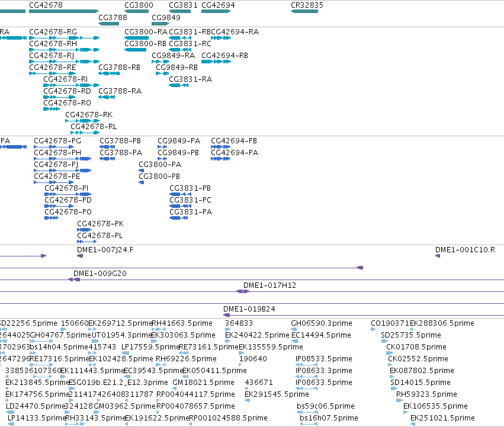Open the SD14015.5prime EST label
Viewport: 504px width, 427px height.
tap(420, 383)
